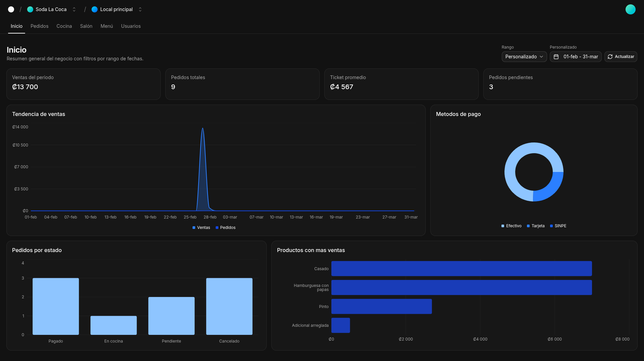Open the Rango Personalizado dropdown
The image size is (644, 361).
coord(524,57)
